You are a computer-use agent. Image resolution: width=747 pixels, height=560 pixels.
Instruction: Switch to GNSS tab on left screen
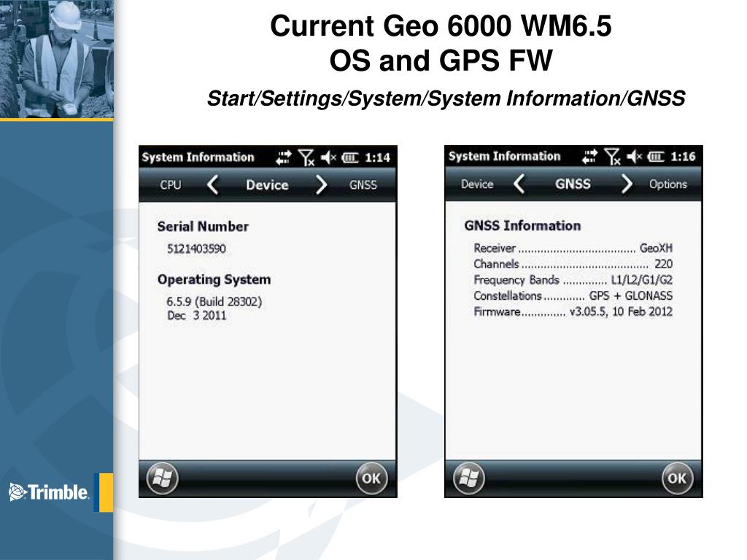coord(363,184)
